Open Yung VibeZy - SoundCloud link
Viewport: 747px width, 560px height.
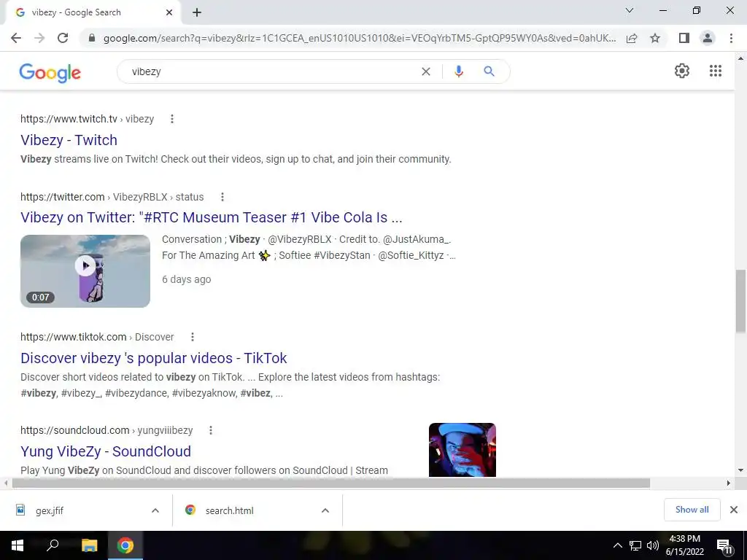click(x=106, y=451)
